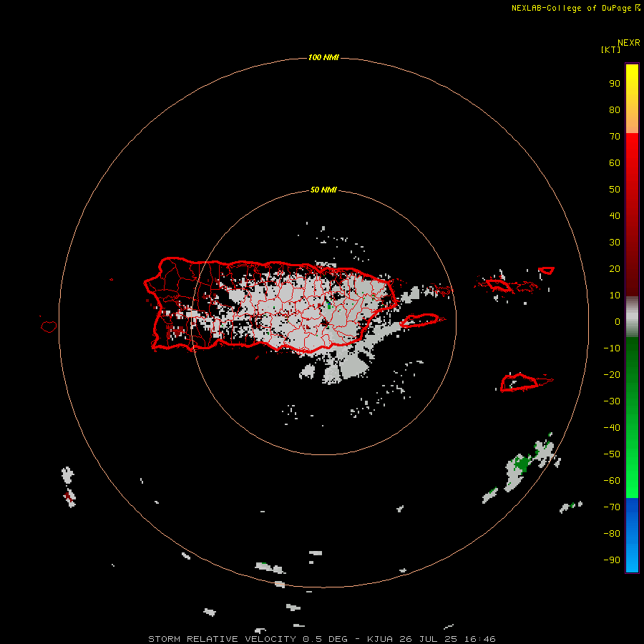Click the St. Croix island outline in the southeast
Screen dimensions: 644x644
coord(519,382)
